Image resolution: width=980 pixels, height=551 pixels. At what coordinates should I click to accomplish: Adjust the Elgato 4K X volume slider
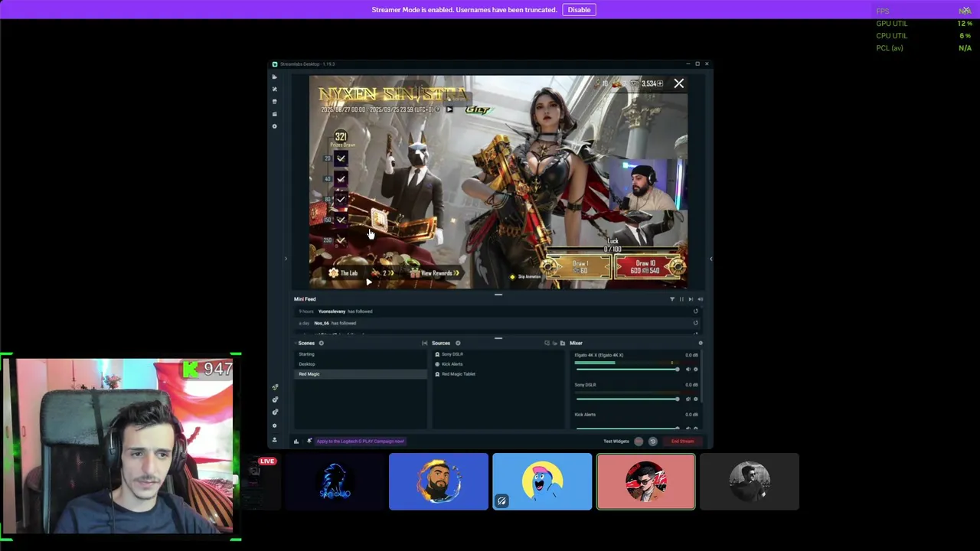coord(627,370)
